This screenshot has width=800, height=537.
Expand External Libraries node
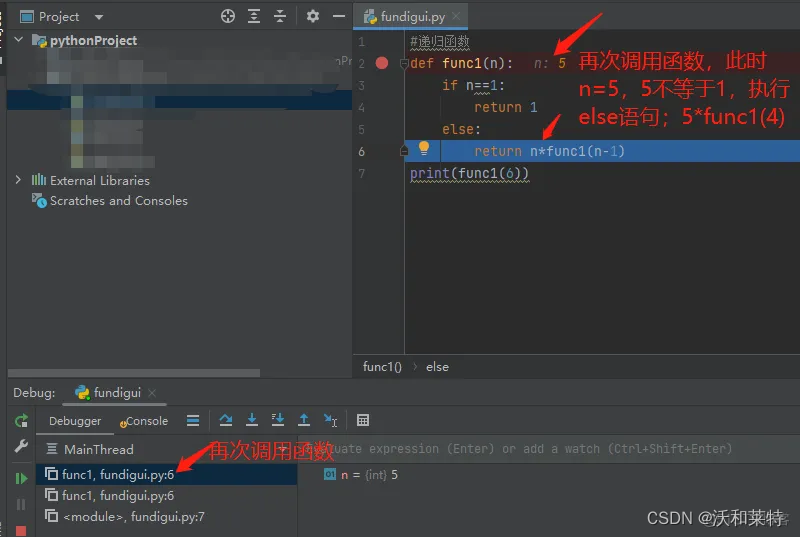(x=18, y=180)
